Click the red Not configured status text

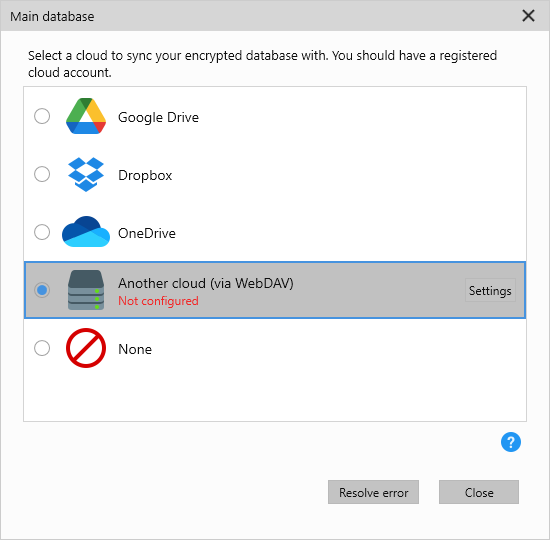158,301
